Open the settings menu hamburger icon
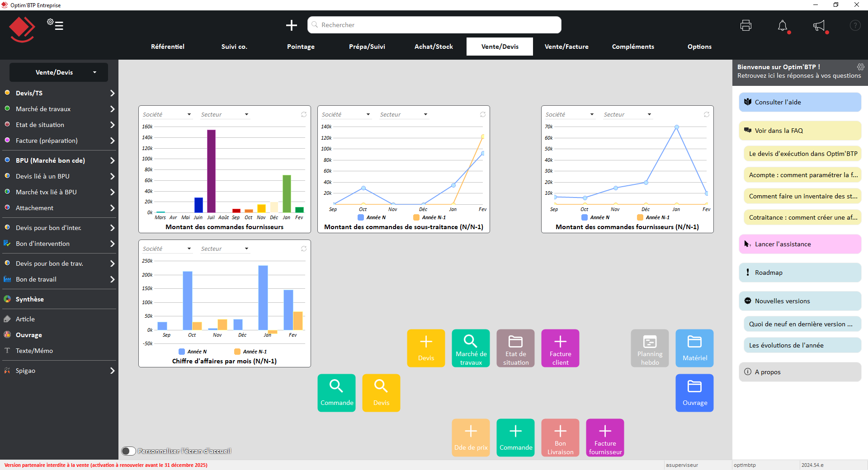Image resolution: width=868 pixels, height=470 pixels. [55, 24]
